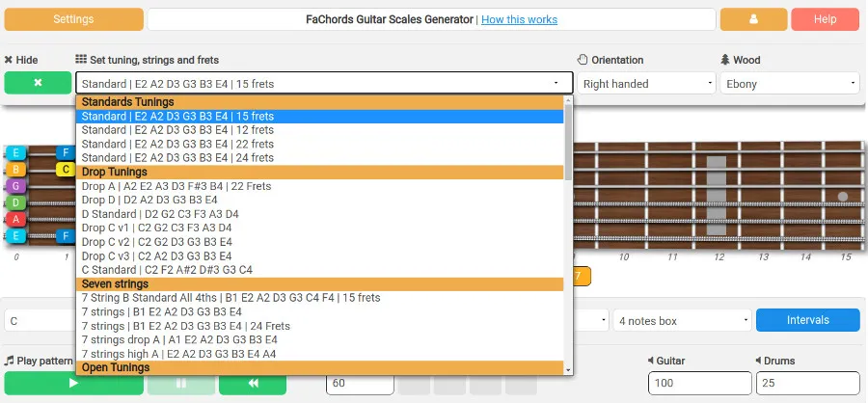Image resolution: width=868 pixels, height=403 pixels.
Task: Click the open A string note marker
Action: point(16,219)
